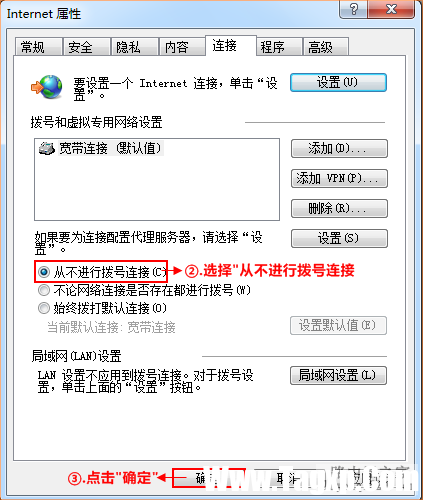Open the 内容 tab

[x=182, y=47]
